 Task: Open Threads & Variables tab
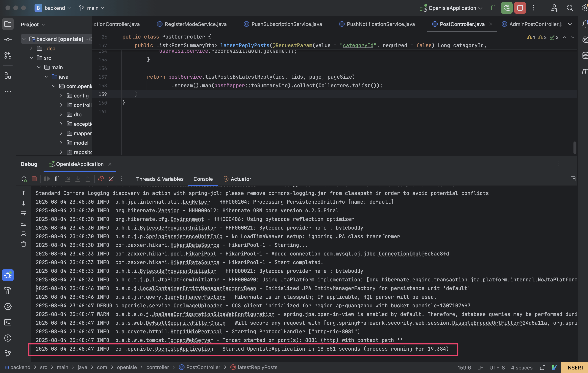160,179
